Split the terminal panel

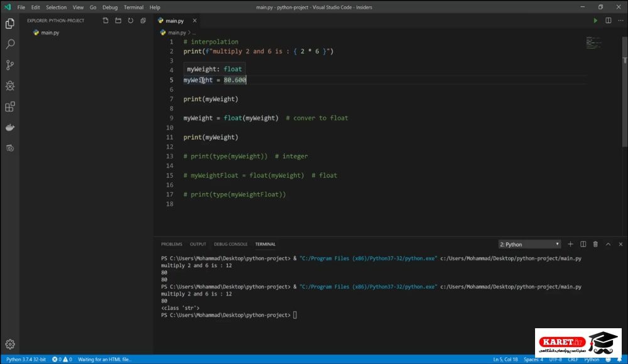click(x=583, y=244)
